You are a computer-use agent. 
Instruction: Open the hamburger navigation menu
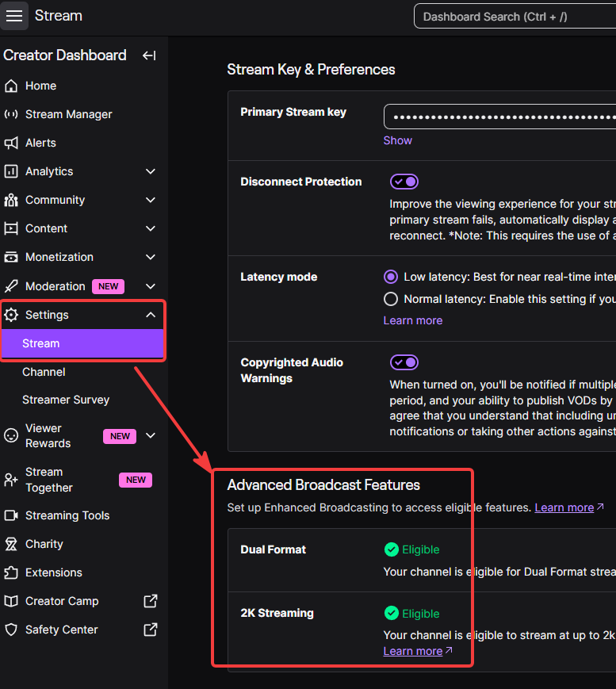[14, 16]
